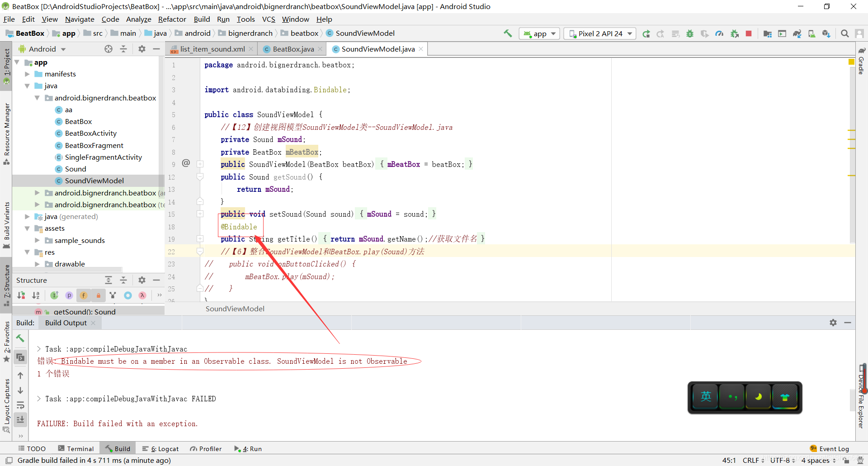This screenshot has width=868, height=466.
Task: Toggle soft-wrap in Build Output
Action: coord(20,405)
